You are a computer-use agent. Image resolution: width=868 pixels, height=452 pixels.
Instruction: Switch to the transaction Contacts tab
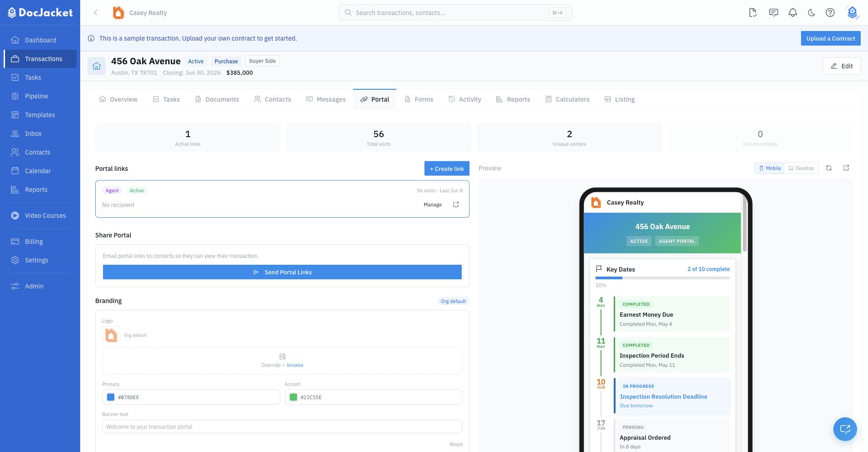(272, 99)
